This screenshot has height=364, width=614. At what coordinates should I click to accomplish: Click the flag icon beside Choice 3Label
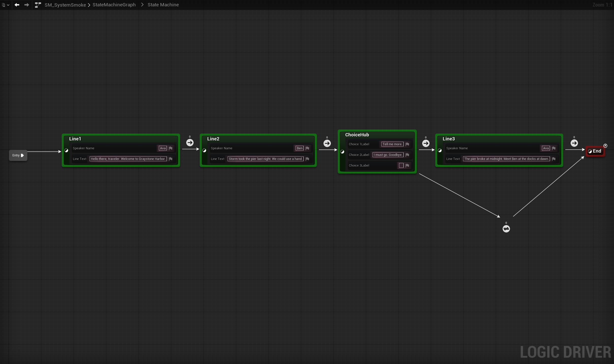[407, 166]
